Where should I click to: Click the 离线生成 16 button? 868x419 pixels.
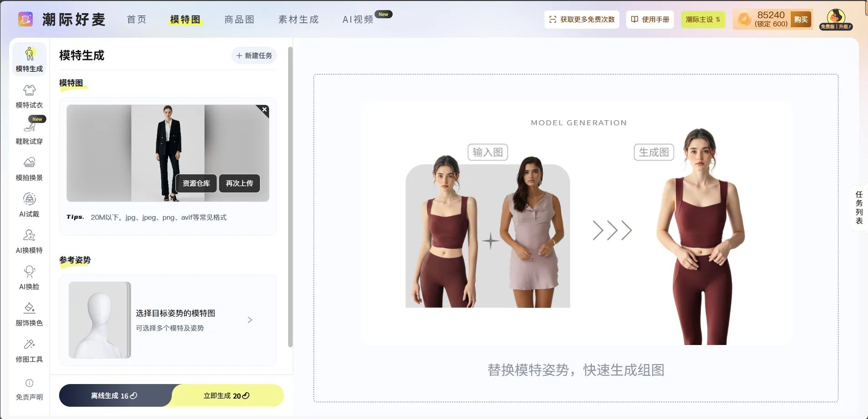pyautogui.click(x=115, y=395)
